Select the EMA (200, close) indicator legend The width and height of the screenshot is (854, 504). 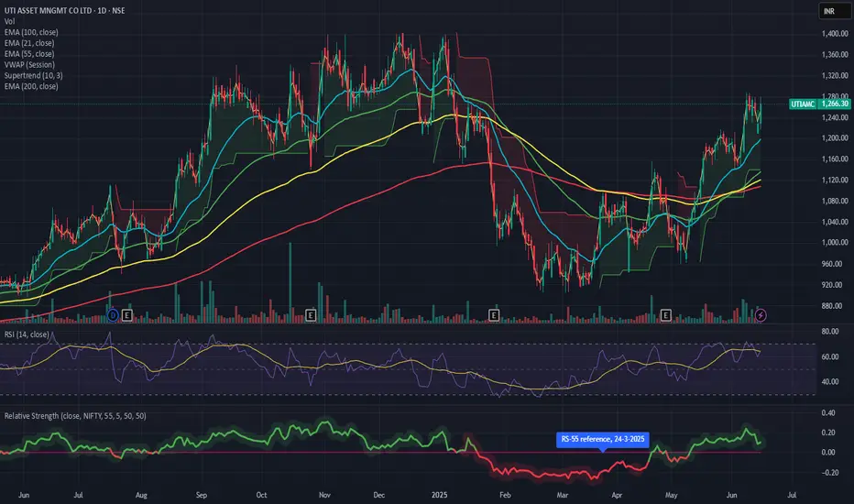(31, 87)
